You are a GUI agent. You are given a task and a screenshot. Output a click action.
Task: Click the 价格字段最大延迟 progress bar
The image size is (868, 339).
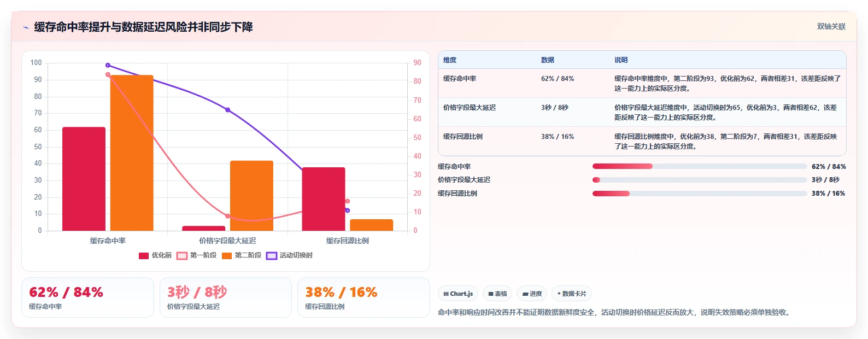(x=700, y=180)
